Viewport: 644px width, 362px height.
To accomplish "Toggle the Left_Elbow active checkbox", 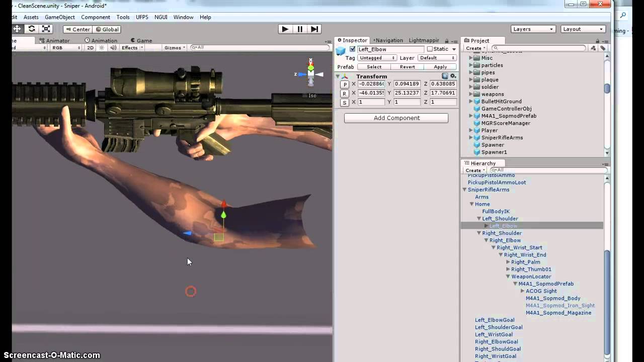I will pyautogui.click(x=353, y=49).
